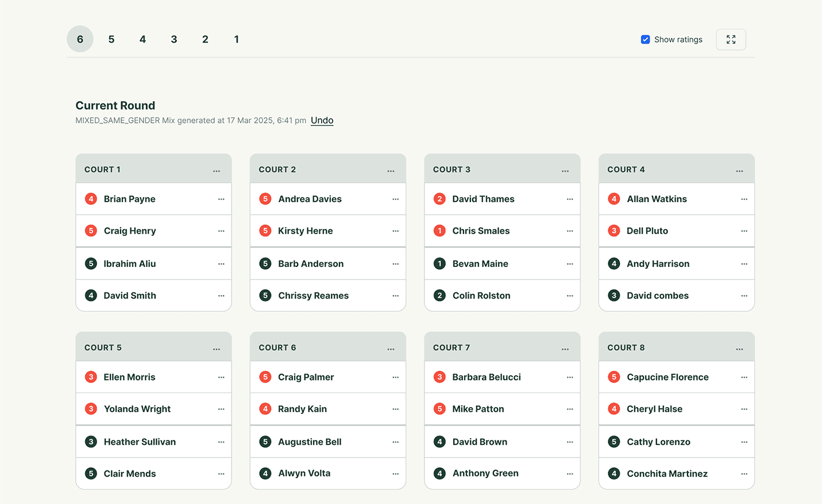Click the rating badge next to Chris Smales
The height and width of the screenshot is (504, 822).
439,231
